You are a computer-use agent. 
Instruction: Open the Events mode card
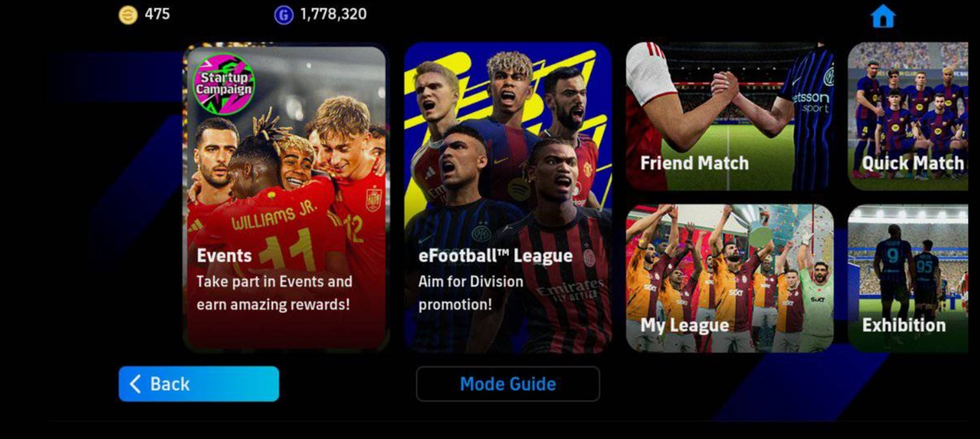tap(286, 198)
